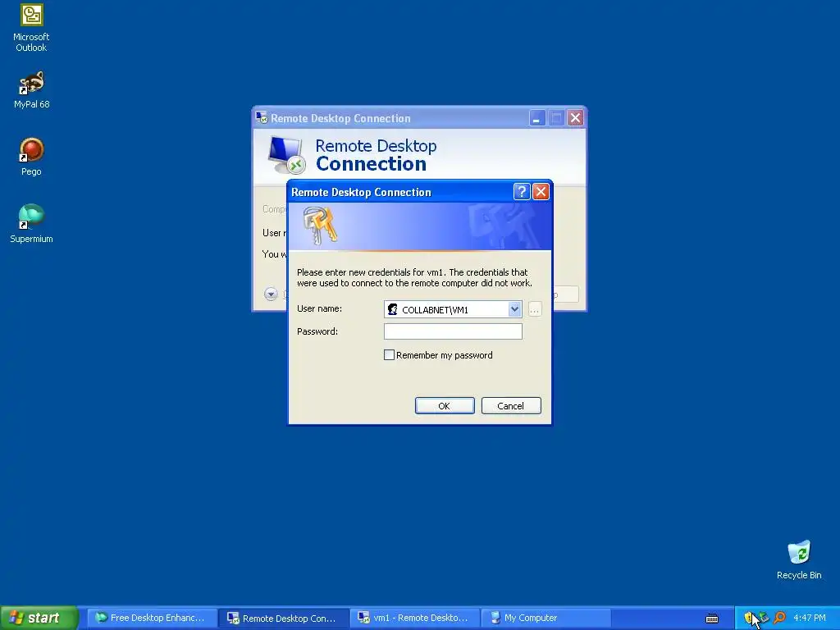Open the Microsoft Outlook desktop icon

[x=31, y=28]
